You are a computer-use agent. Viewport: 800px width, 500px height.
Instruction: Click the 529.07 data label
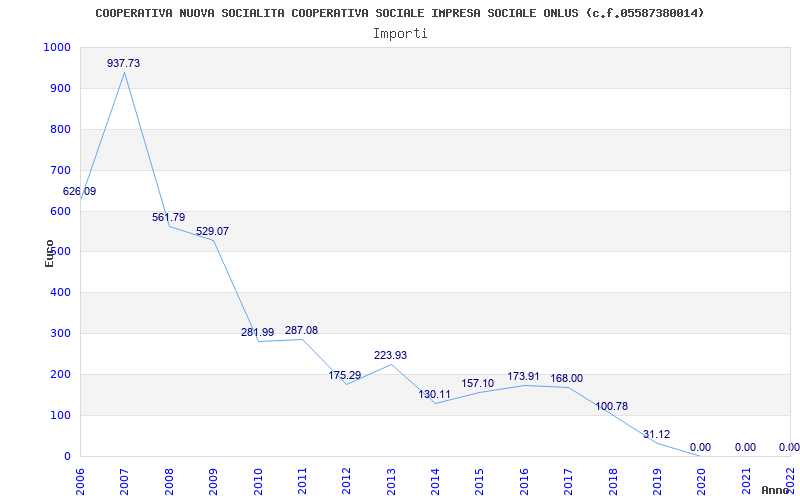pos(212,231)
